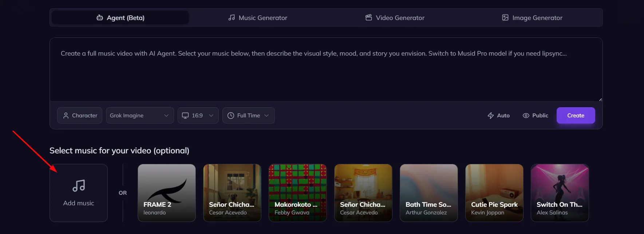The image size is (644, 234).
Task: Select the Makorokoto track by Febby Gwava
Action: tap(298, 193)
